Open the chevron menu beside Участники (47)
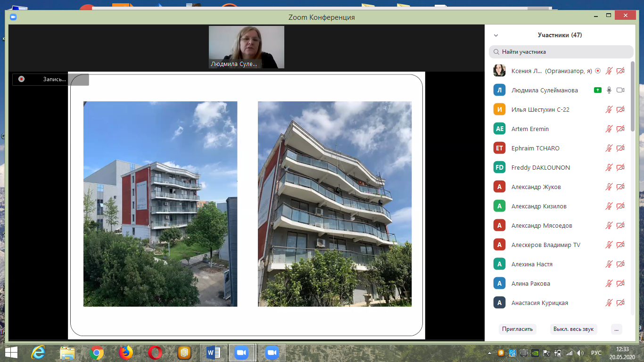This screenshot has height=362, width=644. click(496, 35)
